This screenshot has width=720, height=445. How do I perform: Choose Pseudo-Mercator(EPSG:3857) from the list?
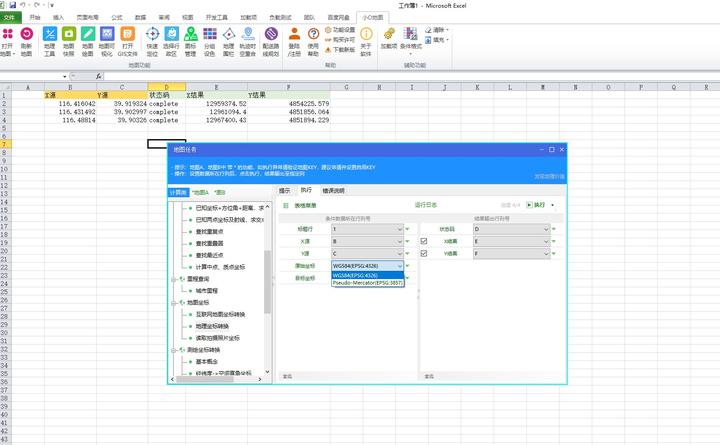(367, 283)
